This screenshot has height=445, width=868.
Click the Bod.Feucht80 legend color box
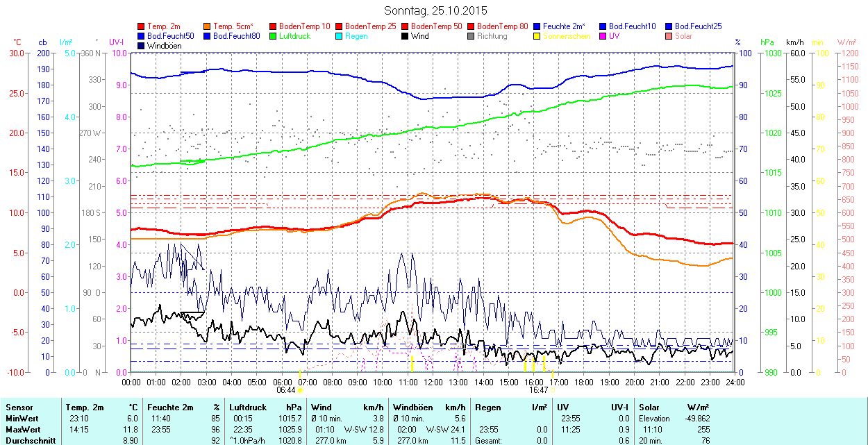[207, 35]
